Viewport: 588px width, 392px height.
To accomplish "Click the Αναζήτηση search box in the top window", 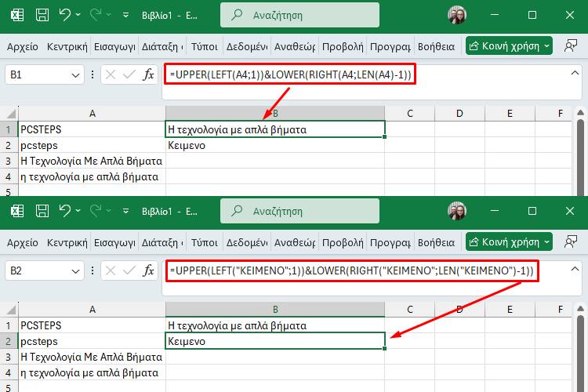I will pos(299,15).
